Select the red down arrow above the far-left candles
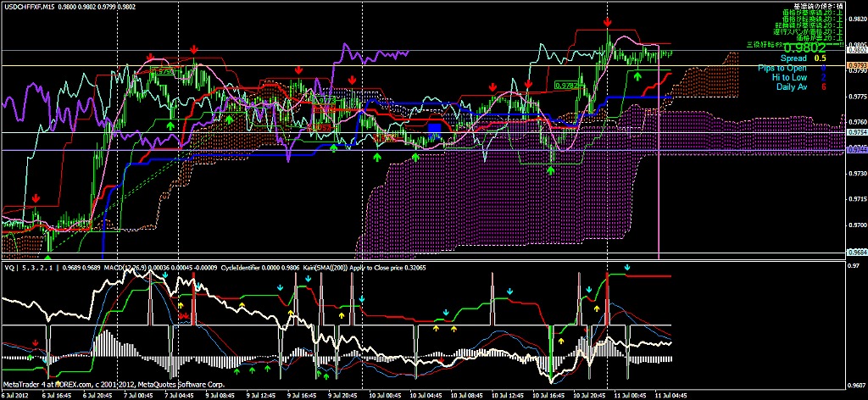The width and height of the screenshot is (868, 400). [36, 197]
